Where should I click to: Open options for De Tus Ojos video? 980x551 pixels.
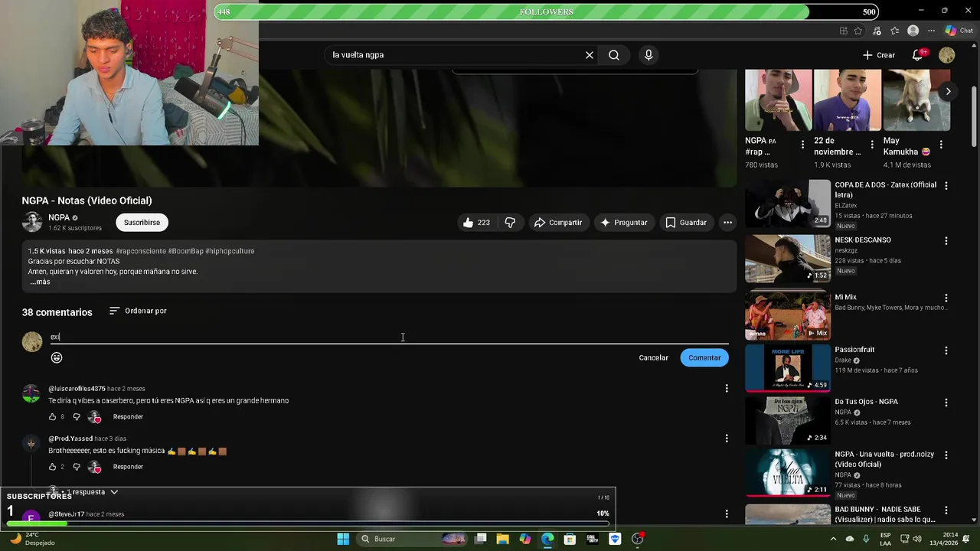coord(946,403)
